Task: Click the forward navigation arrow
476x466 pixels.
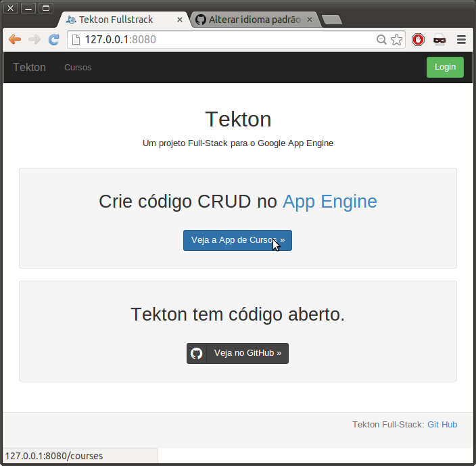Action: (34, 40)
